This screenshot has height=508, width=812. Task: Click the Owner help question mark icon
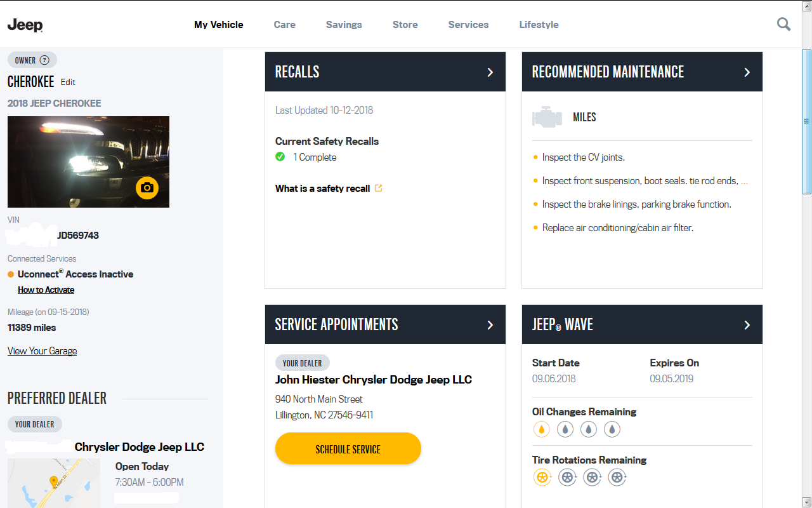pyautogui.click(x=44, y=60)
